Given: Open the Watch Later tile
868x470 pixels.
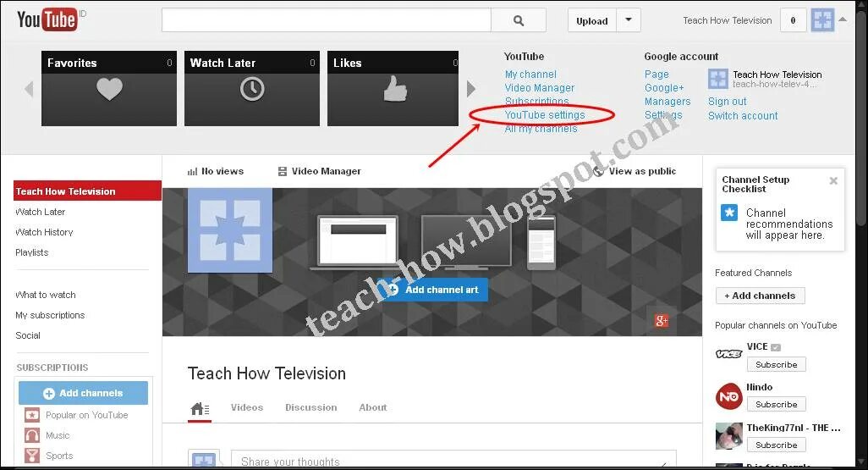Looking at the screenshot, I should click(x=252, y=89).
